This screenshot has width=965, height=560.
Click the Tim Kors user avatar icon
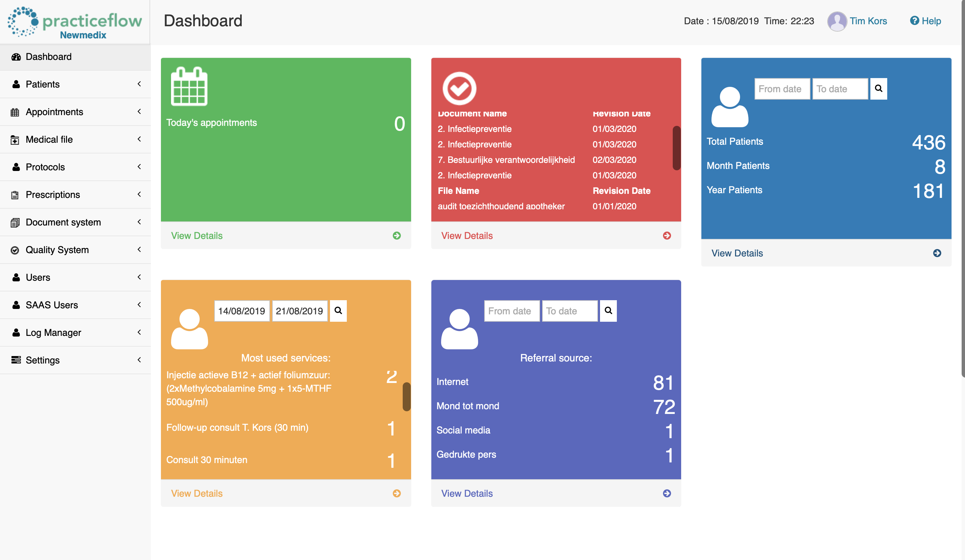(x=836, y=21)
